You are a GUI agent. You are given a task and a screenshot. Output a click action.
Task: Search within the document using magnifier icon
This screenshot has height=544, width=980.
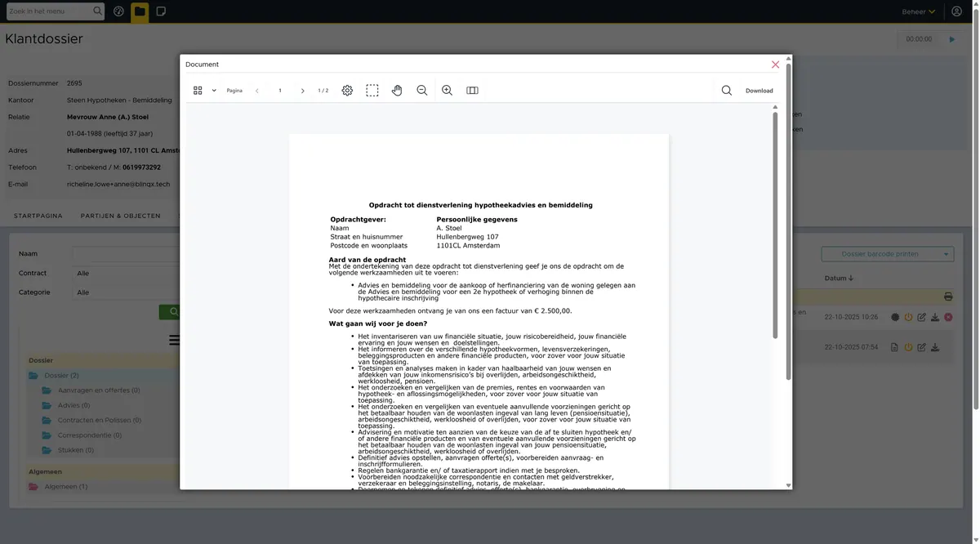tap(726, 91)
